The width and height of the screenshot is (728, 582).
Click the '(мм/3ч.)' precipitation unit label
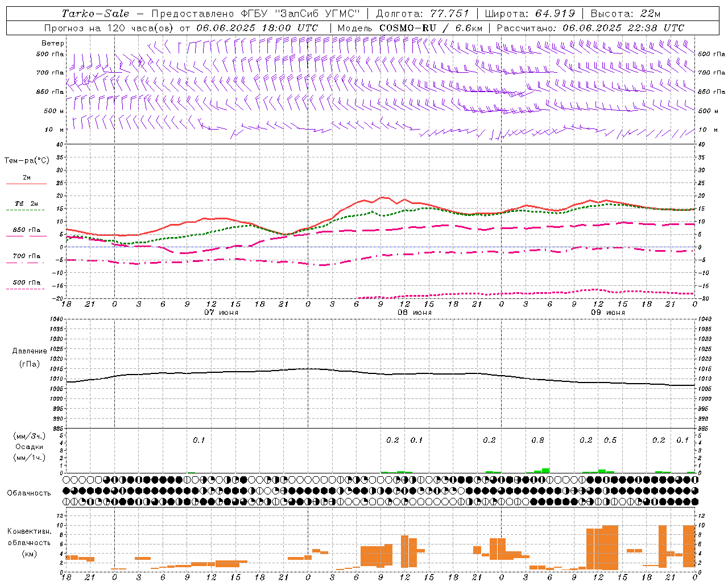coord(30,436)
